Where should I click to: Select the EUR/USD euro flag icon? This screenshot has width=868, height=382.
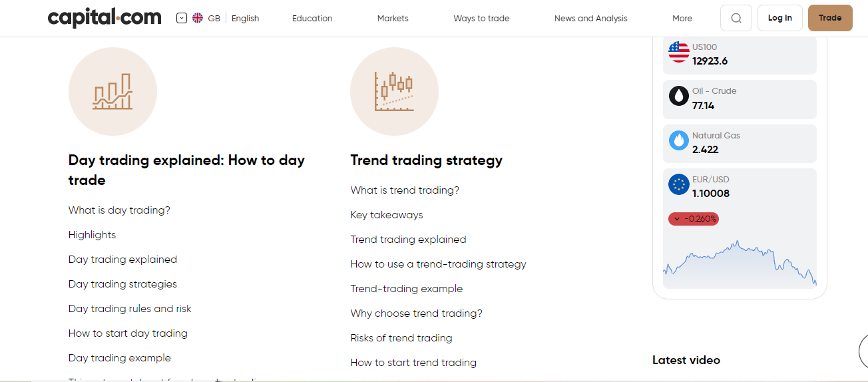[x=679, y=184]
